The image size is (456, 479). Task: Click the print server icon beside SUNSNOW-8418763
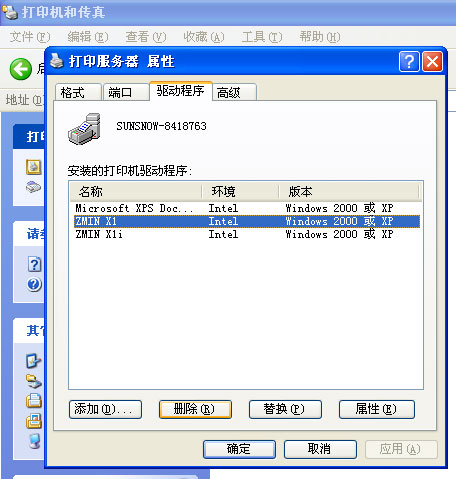coord(85,129)
